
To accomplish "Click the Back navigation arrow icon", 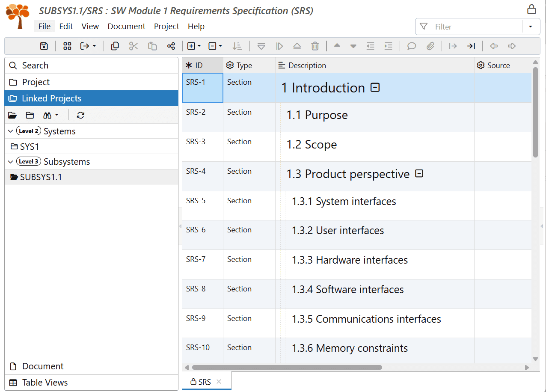I will click(x=494, y=46).
